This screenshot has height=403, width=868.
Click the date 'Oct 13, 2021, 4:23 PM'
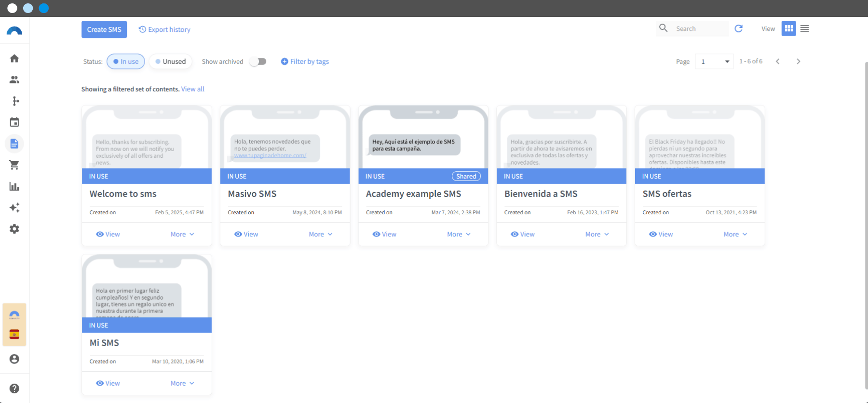731,212
